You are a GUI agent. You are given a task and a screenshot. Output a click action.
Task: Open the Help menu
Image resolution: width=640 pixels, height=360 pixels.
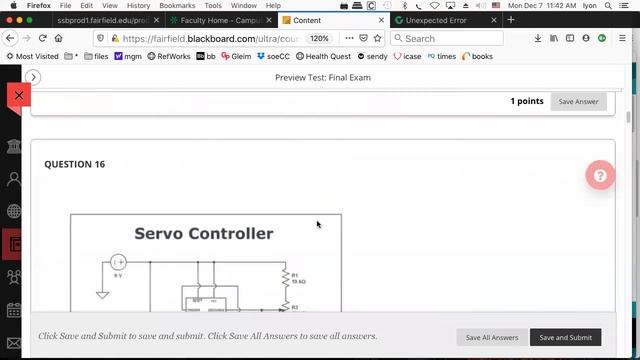[273, 6]
